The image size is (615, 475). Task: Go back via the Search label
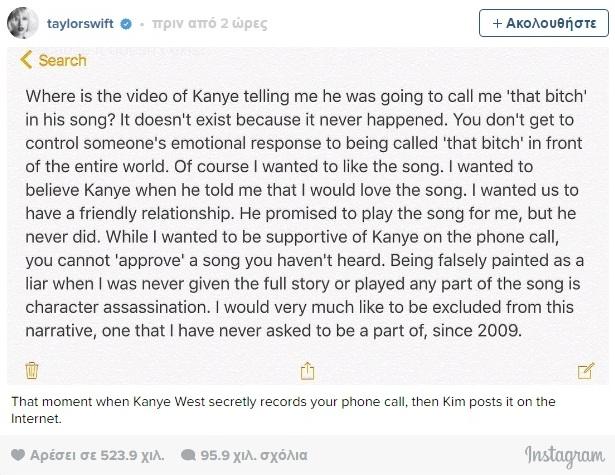pos(62,61)
